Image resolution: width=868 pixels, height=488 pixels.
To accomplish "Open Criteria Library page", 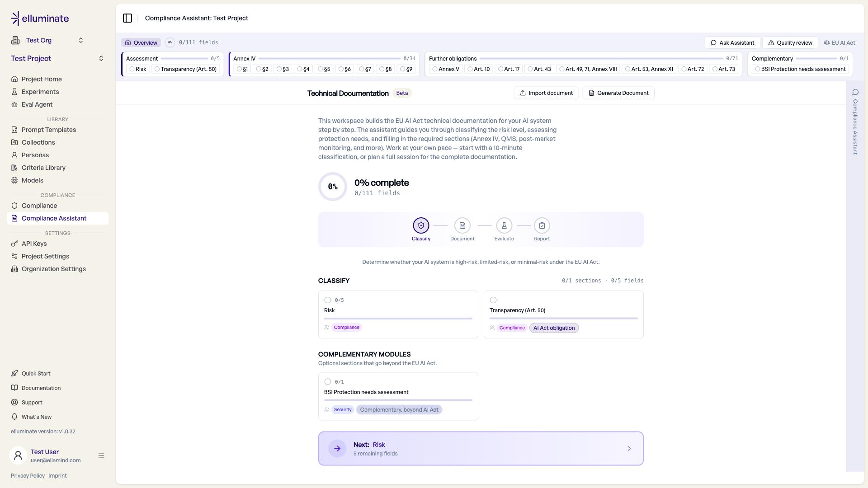I will (x=58, y=168).
